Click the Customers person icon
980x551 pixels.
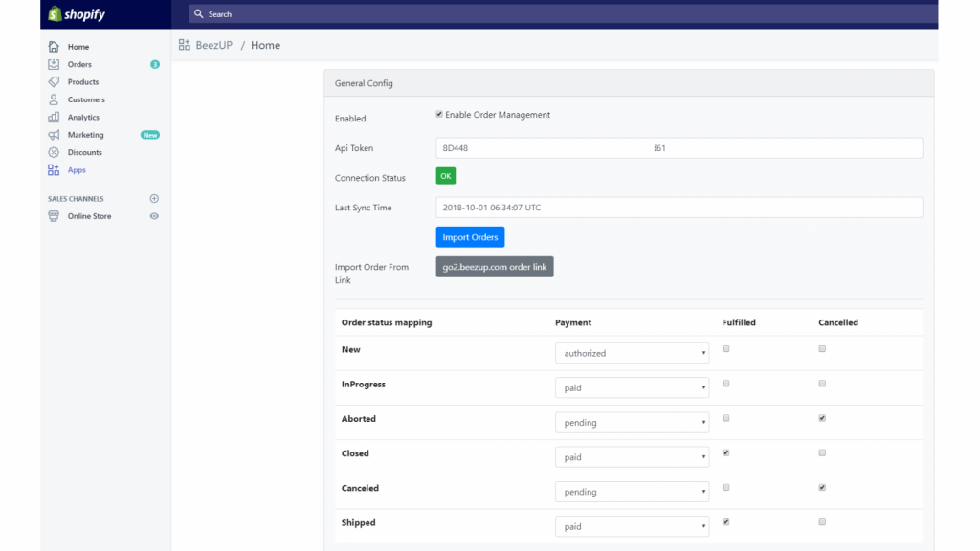tap(54, 99)
